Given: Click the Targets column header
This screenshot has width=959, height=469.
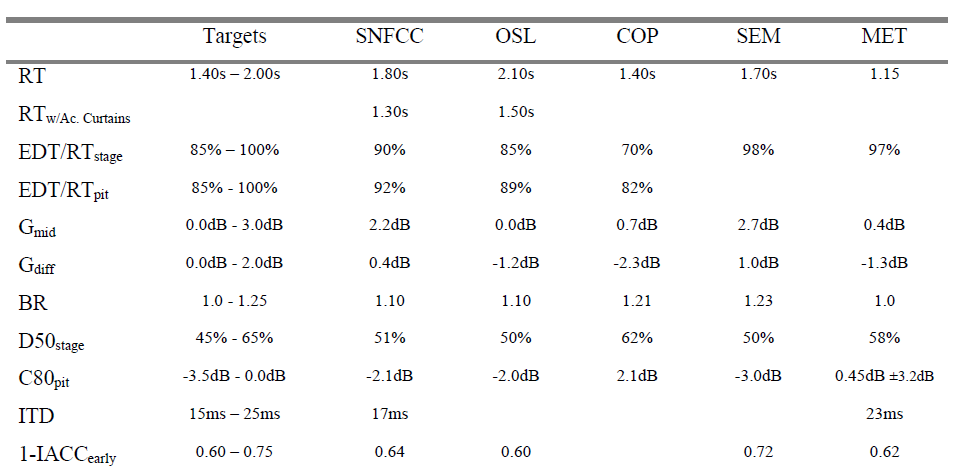Looking at the screenshot, I should 235,37.
